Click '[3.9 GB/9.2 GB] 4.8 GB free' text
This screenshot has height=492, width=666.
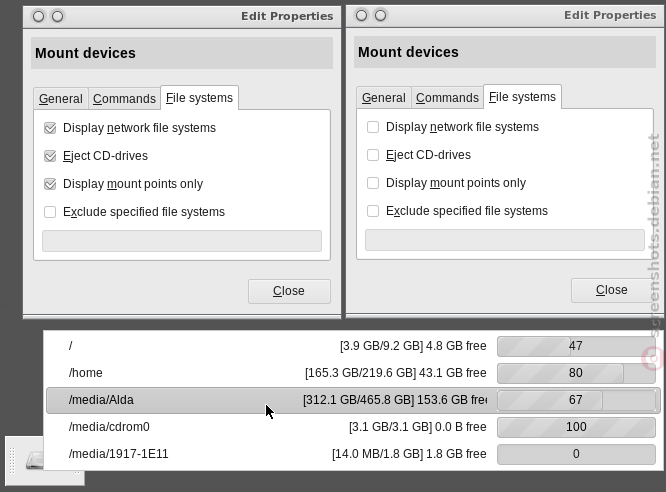413,346
